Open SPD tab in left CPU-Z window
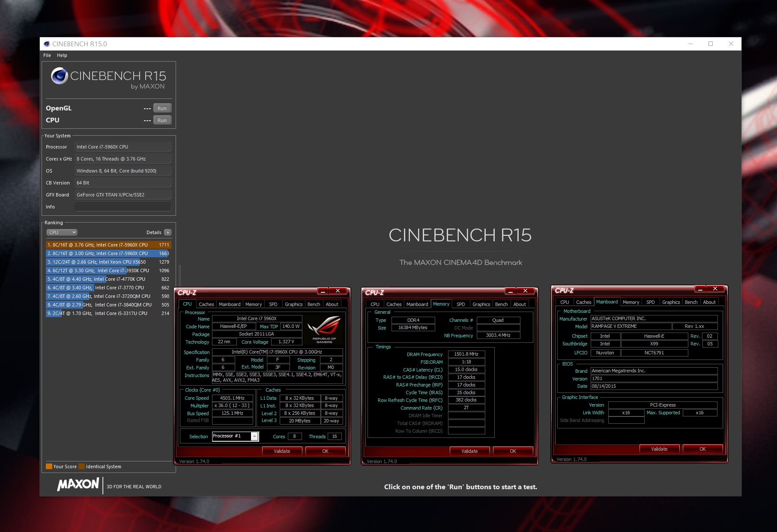The width and height of the screenshot is (777, 532). pyautogui.click(x=273, y=304)
